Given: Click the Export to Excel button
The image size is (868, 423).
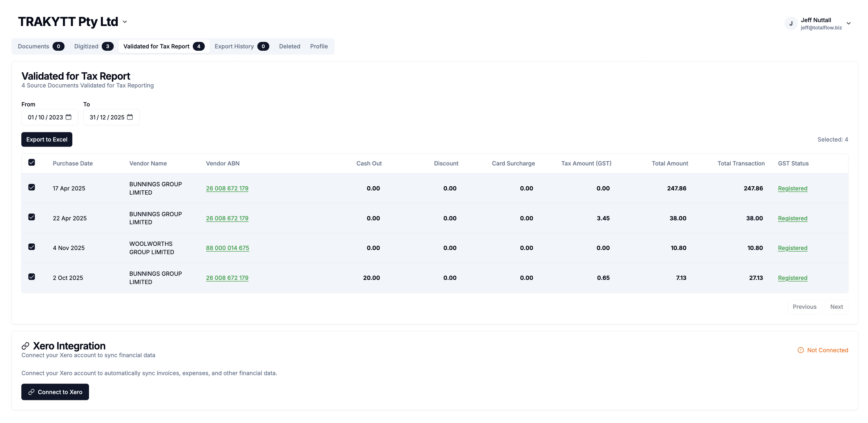Looking at the screenshot, I should point(47,139).
